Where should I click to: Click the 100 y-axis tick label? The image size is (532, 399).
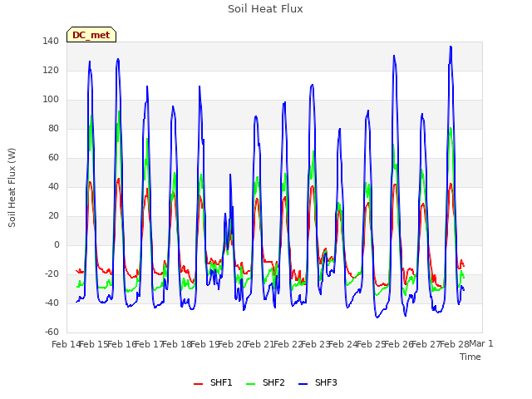pos(51,100)
